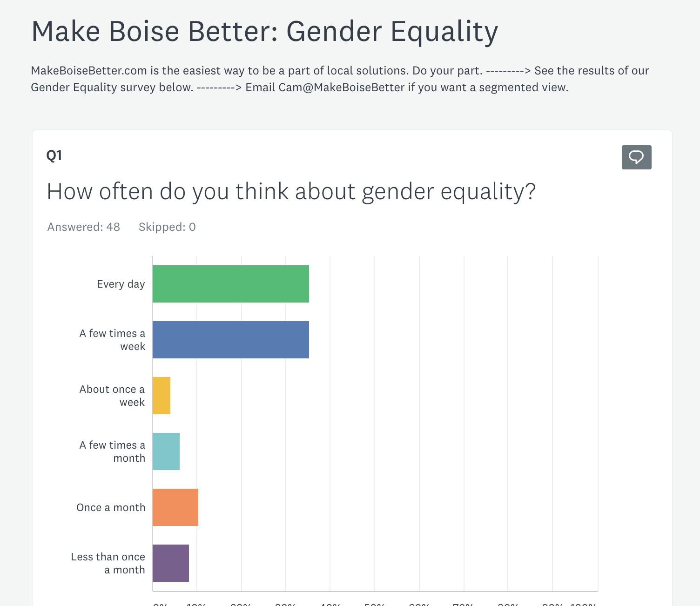700x606 pixels.
Task: Select the question text about gender equality
Action: 291,191
